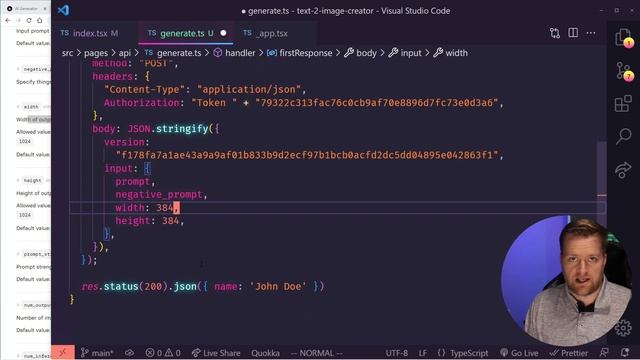Open the Live Share arrow icon in activity bar
Screen dimensions: 640x360
click(623, 170)
